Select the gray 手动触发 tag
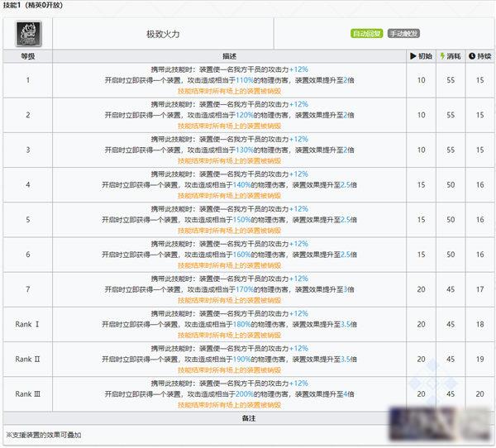This screenshot has height=448, width=496. pyautogui.click(x=403, y=34)
